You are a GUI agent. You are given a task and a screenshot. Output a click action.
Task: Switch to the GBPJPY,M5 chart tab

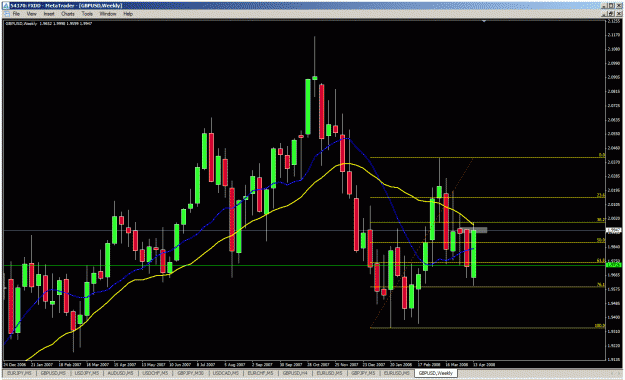[x=363, y=373]
